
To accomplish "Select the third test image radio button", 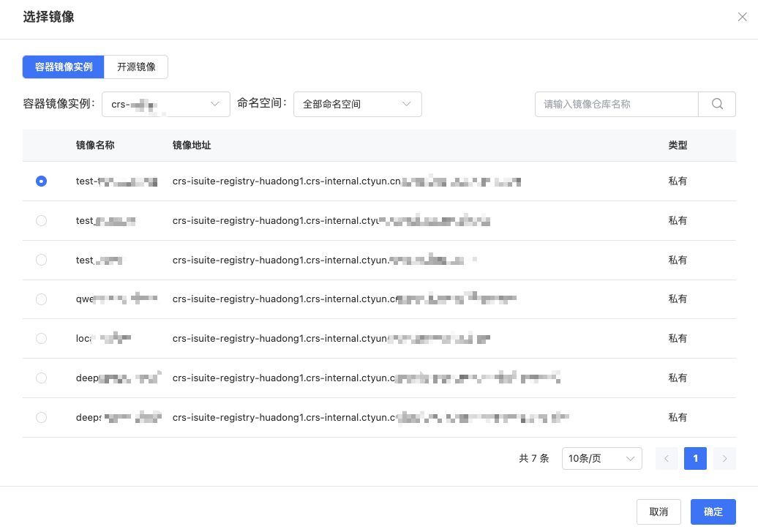I will click(42, 260).
